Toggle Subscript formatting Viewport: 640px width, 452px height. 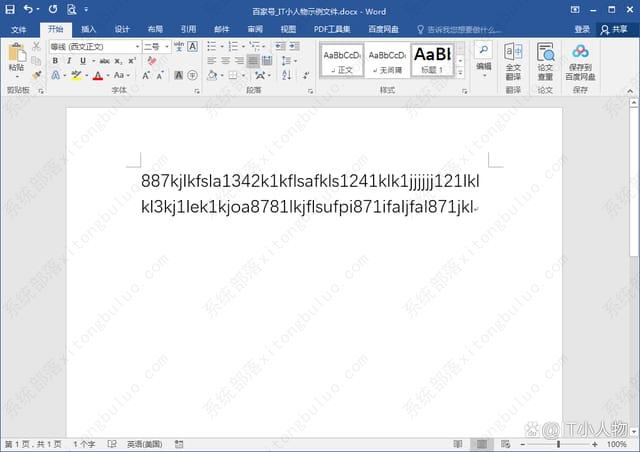pyautogui.click(x=120, y=61)
